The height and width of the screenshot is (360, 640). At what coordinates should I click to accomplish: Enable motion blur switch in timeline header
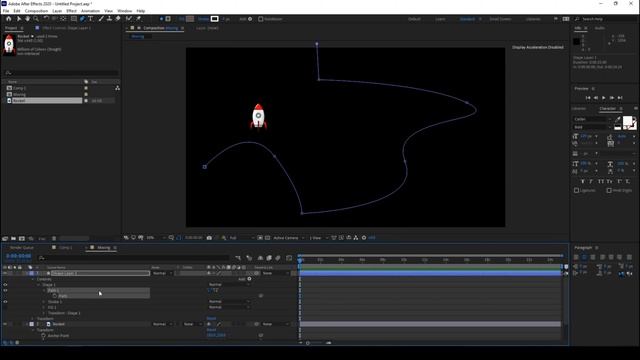(278, 258)
